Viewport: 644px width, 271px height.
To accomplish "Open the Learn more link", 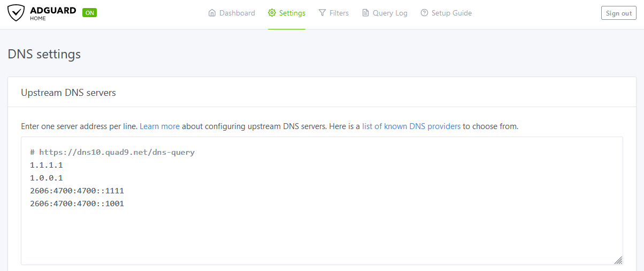I will (x=159, y=127).
